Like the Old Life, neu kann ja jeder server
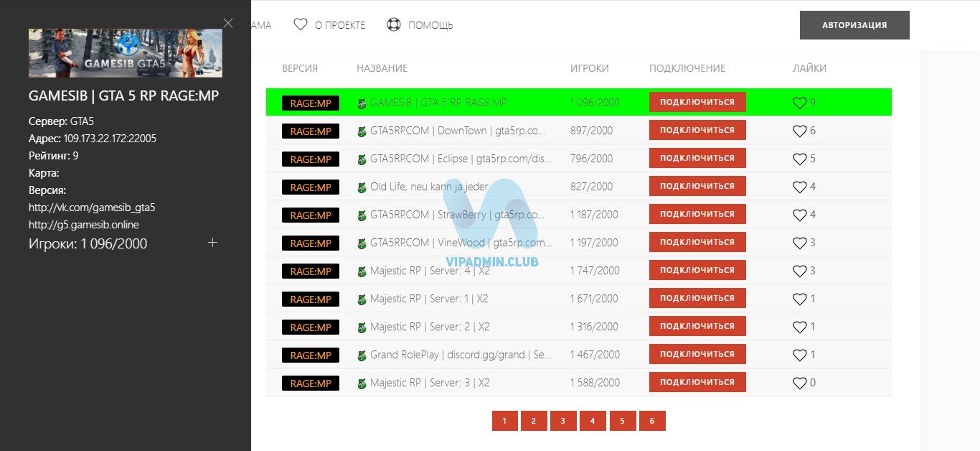The image size is (980, 451). coord(799,187)
